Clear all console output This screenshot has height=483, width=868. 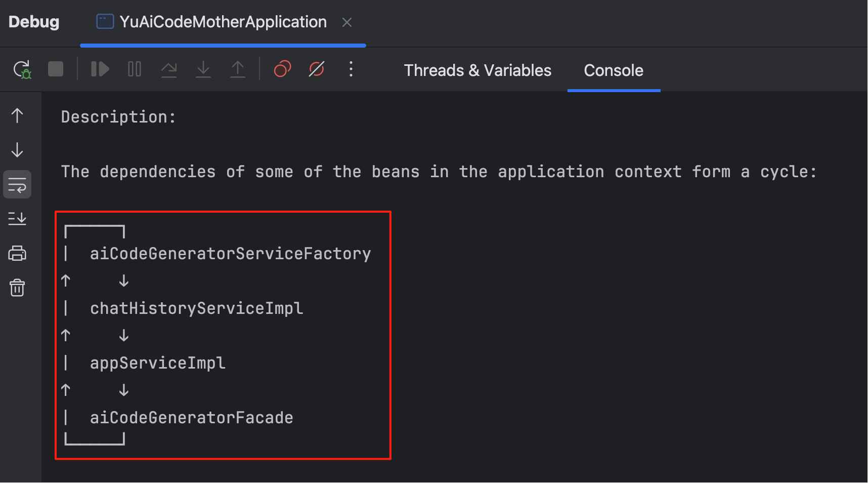pos(17,288)
